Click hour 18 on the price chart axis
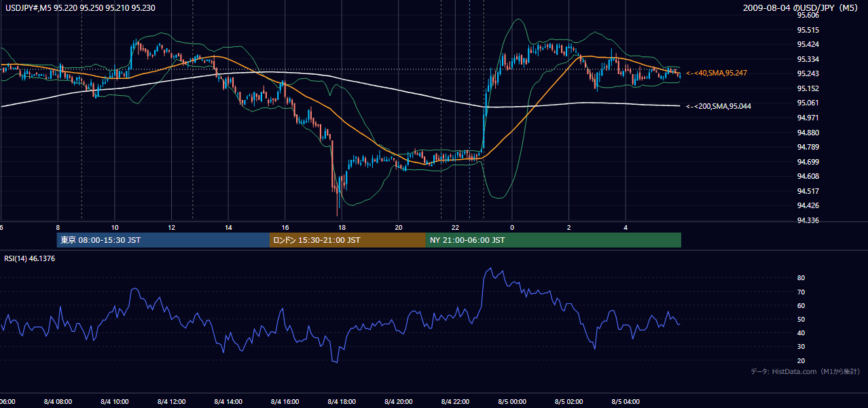This screenshot has width=868, height=408. coord(342,227)
